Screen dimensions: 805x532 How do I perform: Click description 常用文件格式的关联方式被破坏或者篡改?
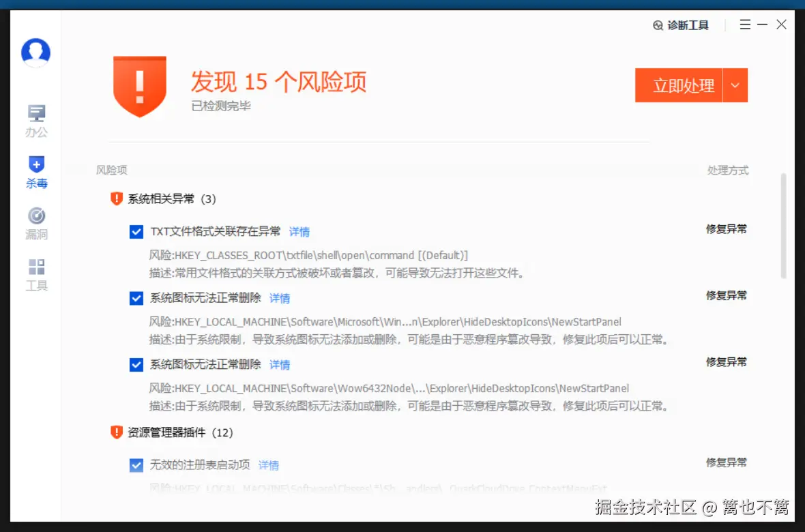click(338, 274)
